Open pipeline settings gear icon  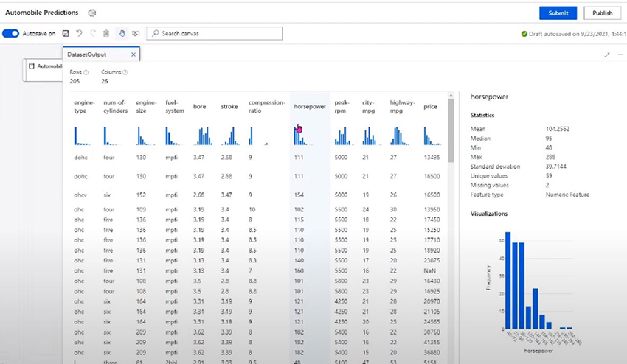pyautogui.click(x=92, y=13)
